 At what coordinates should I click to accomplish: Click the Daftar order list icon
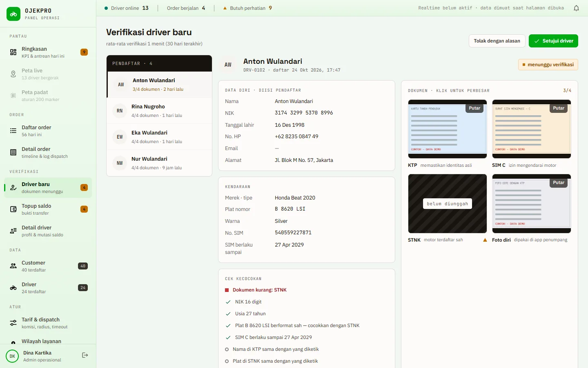(13, 131)
